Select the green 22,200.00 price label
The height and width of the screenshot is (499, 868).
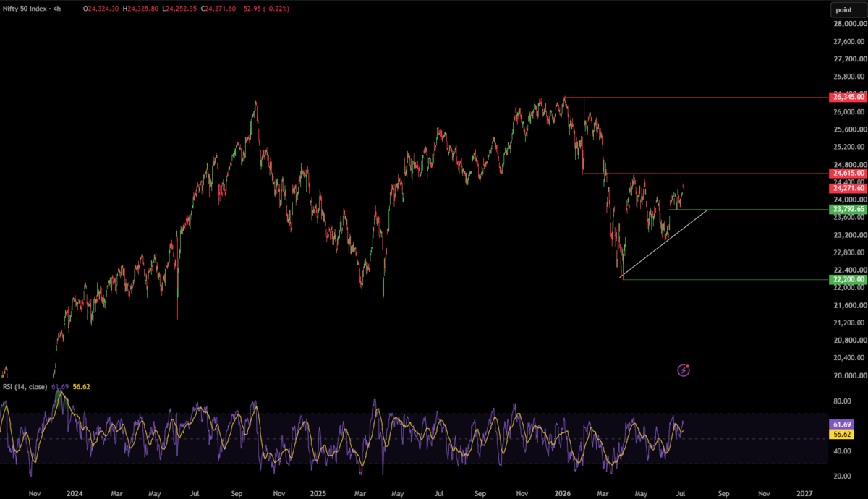[848, 279]
